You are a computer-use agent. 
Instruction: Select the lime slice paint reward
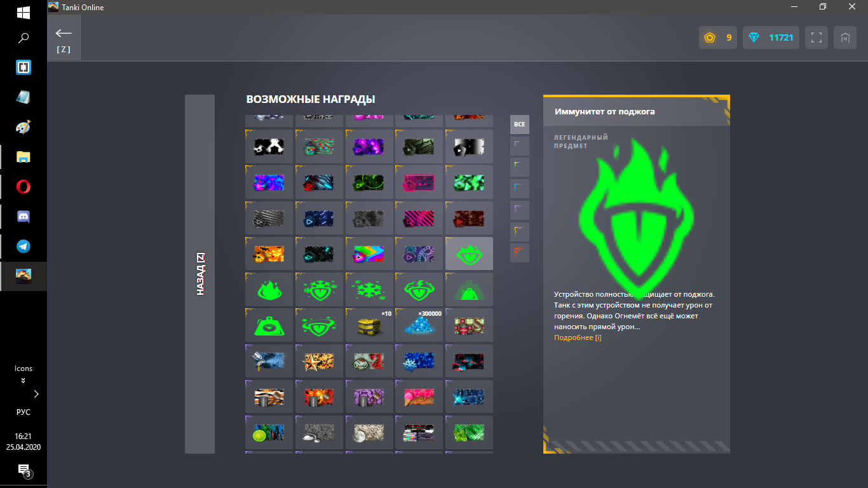pos(269,432)
